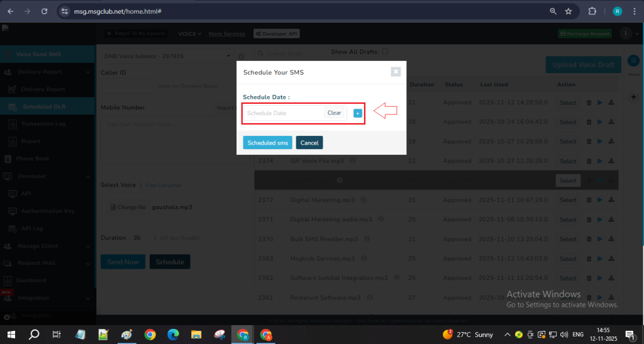Download the Bulk SMS Reseller.mp3 file
The height and width of the screenshot is (344, 644).
(611, 240)
